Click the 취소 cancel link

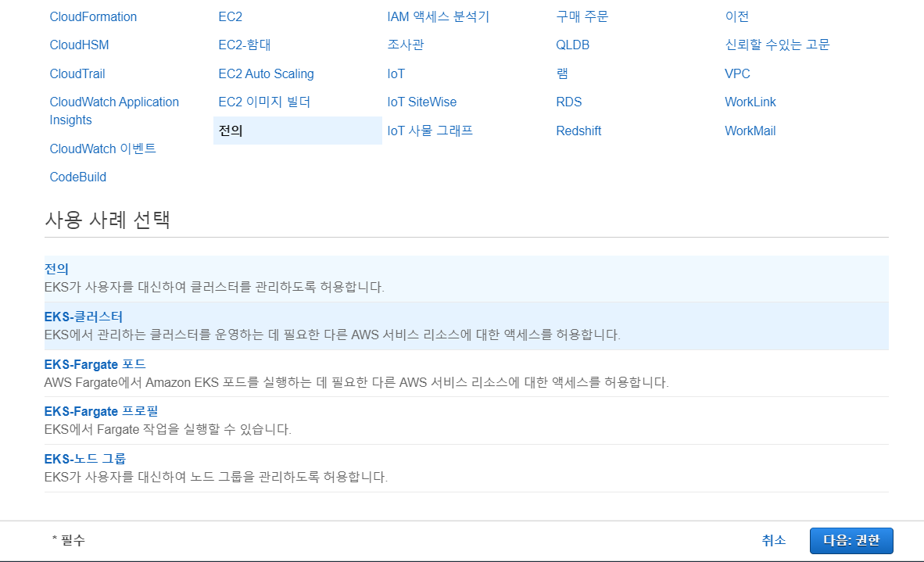point(773,540)
